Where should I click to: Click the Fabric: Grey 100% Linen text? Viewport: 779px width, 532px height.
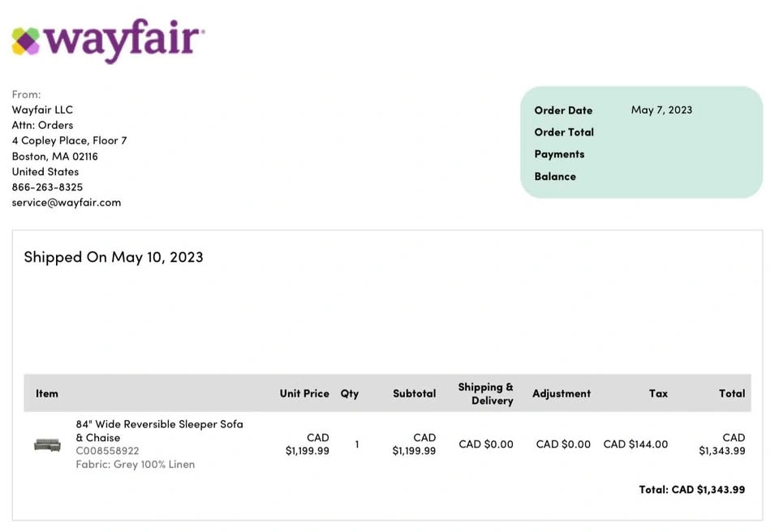tap(135, 465)
